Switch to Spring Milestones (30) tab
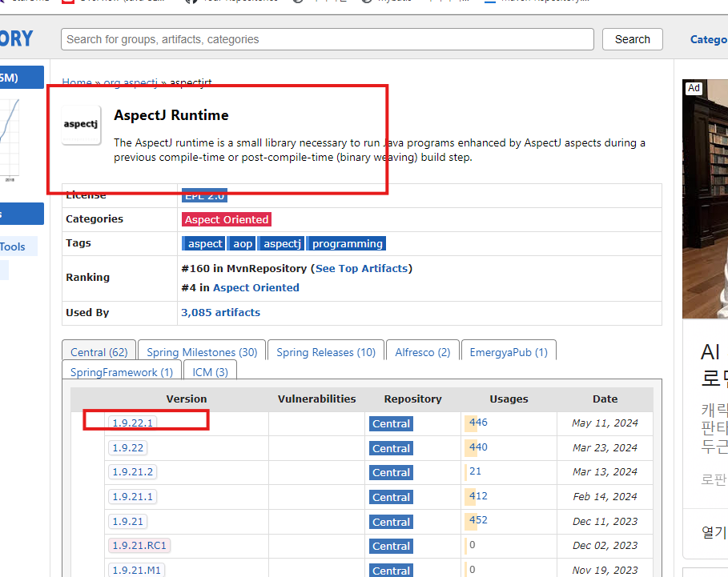This screenshot has height=577, width=728. click(202, 352)
